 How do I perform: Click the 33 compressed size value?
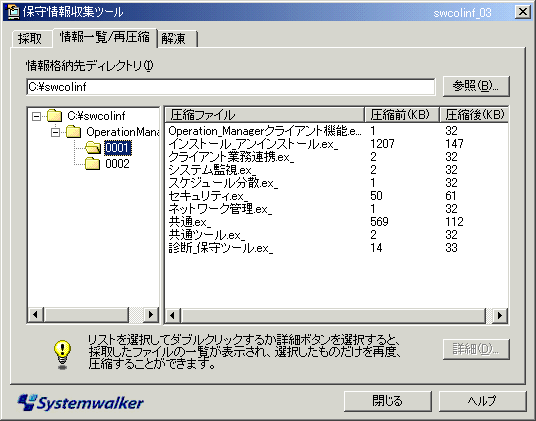(x=451, y=248)
